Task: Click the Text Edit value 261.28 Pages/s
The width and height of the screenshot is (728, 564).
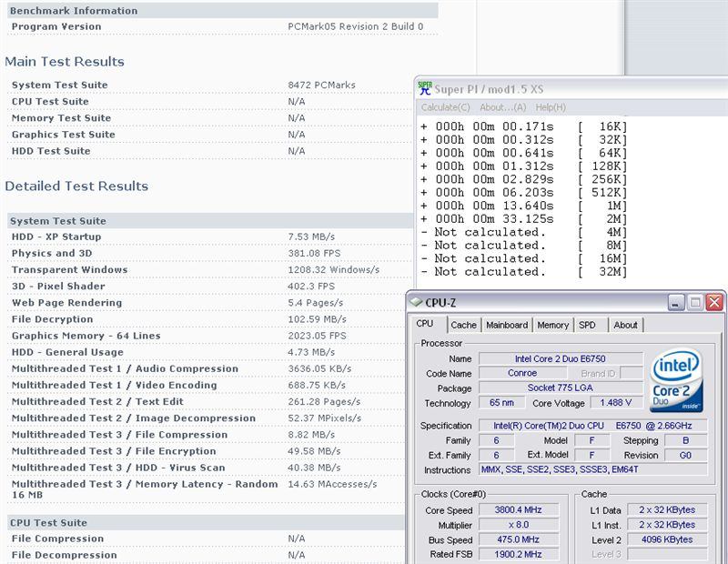Action: pos(324,401)
